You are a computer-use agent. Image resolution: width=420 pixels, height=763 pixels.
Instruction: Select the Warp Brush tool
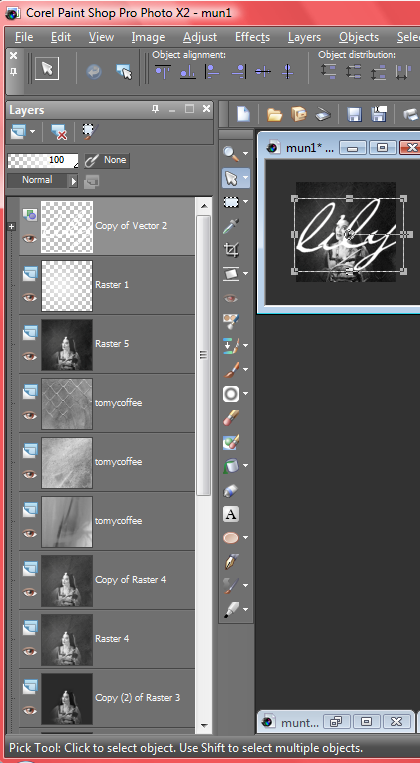(x=231, y=585)
